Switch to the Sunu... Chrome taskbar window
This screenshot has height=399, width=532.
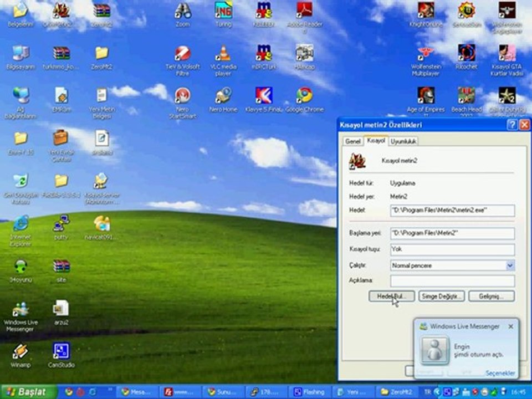click(224, 392)
